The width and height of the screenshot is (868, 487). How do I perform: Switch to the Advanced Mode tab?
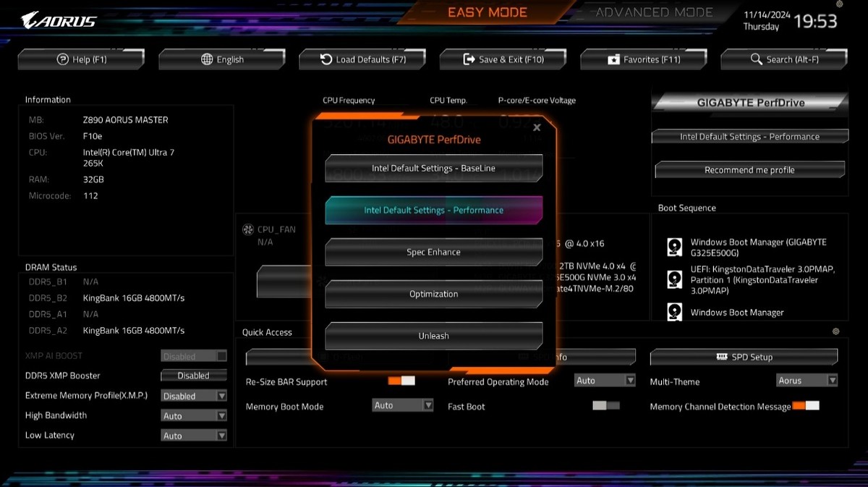point(654,12)
